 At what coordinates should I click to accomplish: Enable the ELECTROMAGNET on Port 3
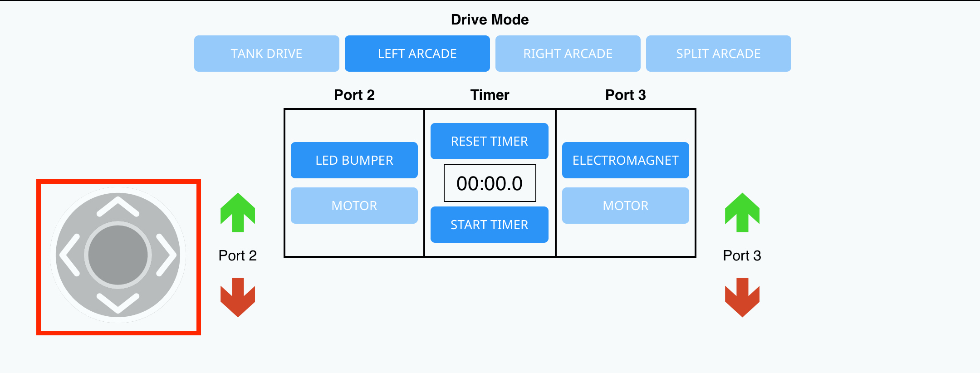625,160
